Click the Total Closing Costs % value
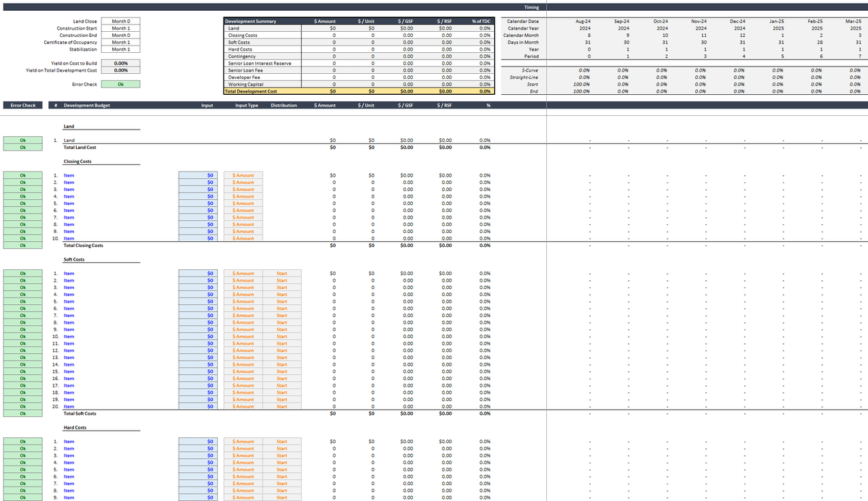 (485, 245)
